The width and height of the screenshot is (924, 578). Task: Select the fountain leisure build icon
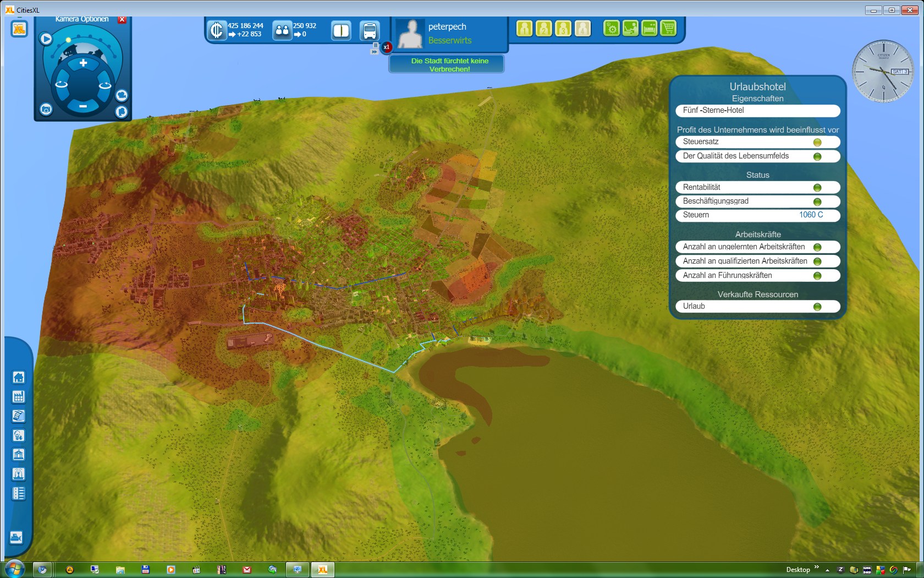click(x=18, y=474)
